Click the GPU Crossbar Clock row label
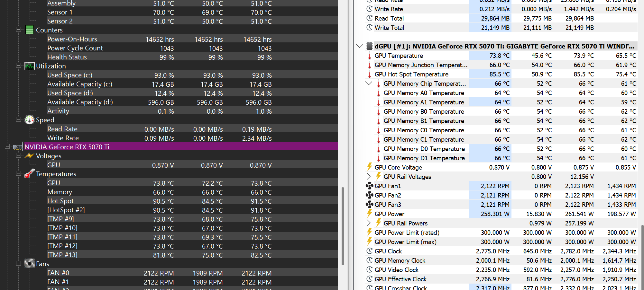This screenshot has height=290, width=644. [x=400, y=288]
